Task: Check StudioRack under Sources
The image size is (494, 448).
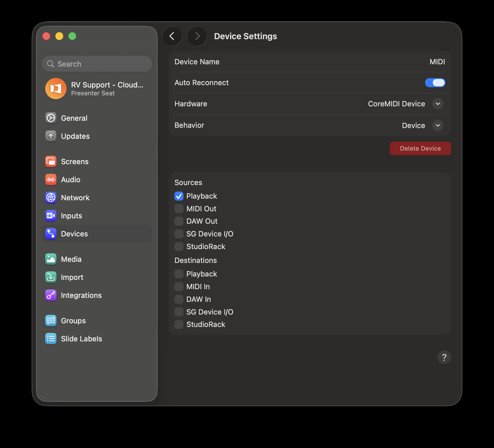Action: pyautogui.click(x=179, y=246)
